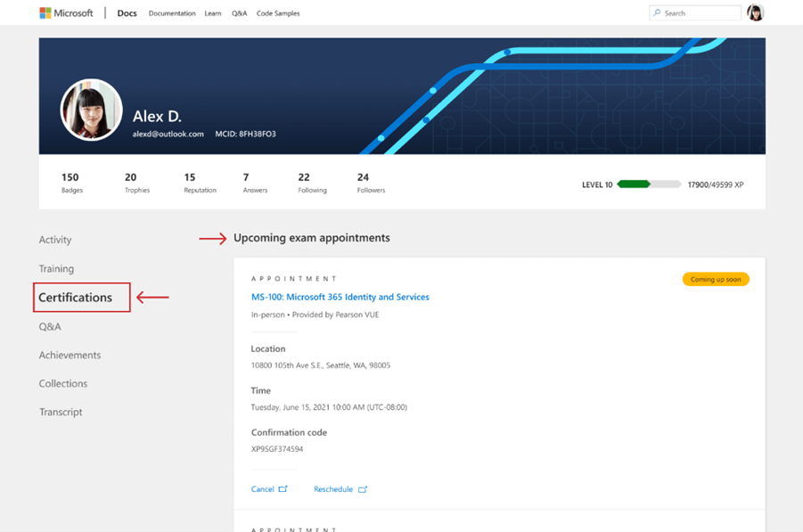803x532 pixels.
Task: Click the 20 Trophies stat
Action: pyautogui.click(x=137, y=183)
